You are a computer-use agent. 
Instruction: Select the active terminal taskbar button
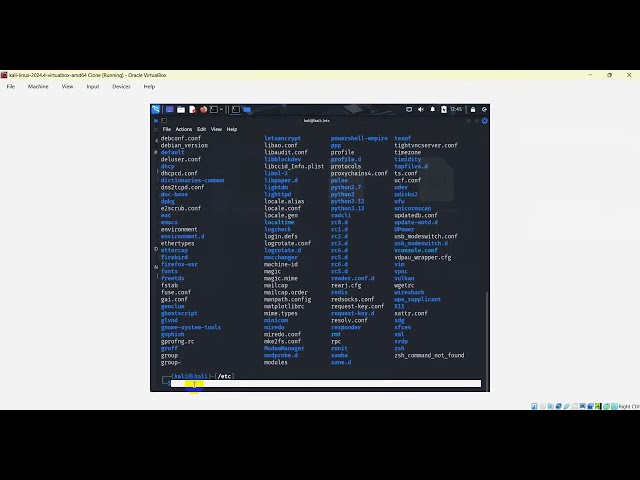[x=236, y=109]
